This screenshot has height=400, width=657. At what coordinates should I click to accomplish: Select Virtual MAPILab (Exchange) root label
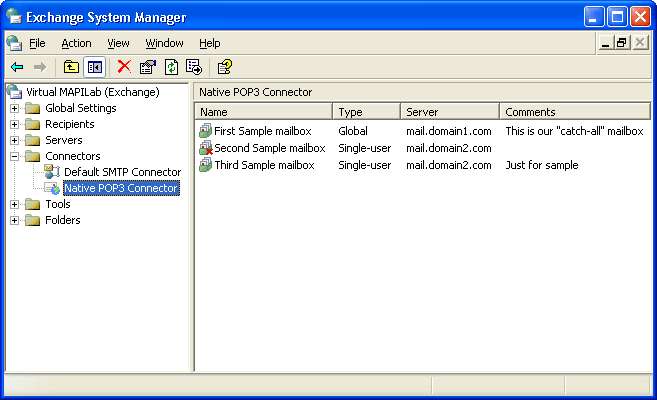click(93, 92)
